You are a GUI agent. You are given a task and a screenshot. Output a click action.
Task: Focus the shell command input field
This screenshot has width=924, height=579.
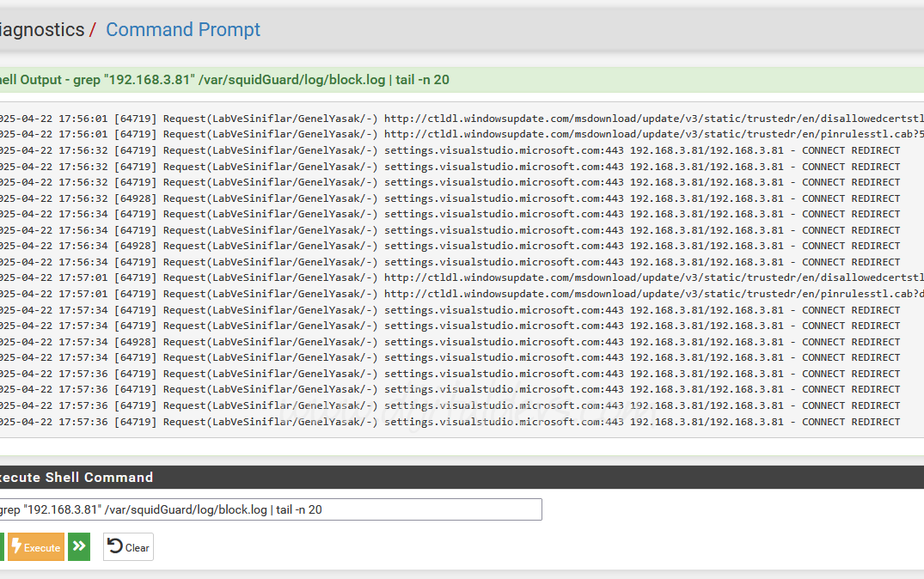268,509
